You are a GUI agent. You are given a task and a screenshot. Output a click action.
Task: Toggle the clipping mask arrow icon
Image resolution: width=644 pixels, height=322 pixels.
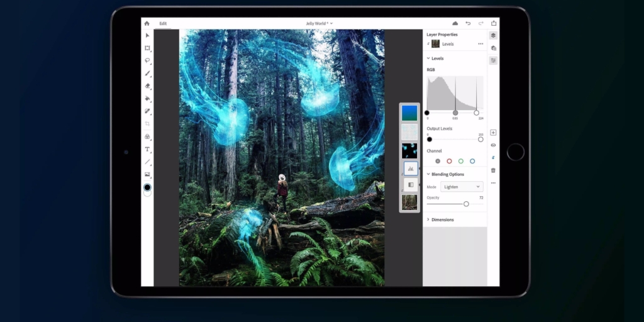pyautogui.click(x=493, y=158)
